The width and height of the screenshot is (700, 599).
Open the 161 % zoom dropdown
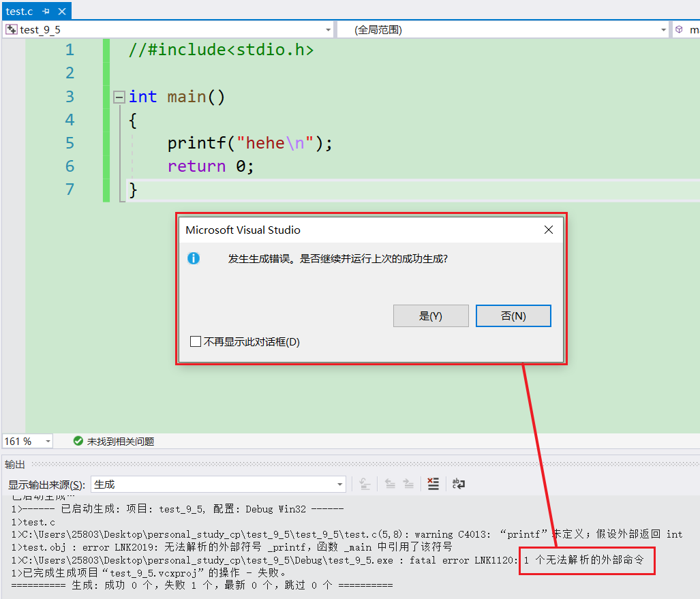pos(48,442)
